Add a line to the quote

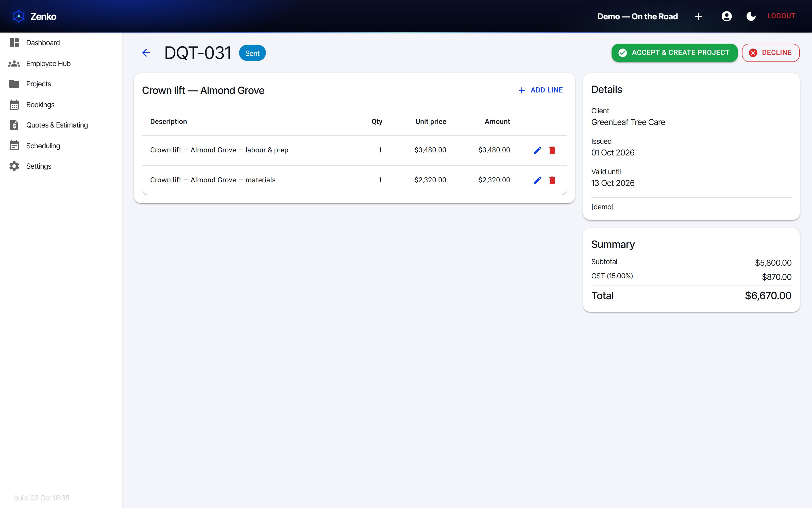(x=540, y=90)
